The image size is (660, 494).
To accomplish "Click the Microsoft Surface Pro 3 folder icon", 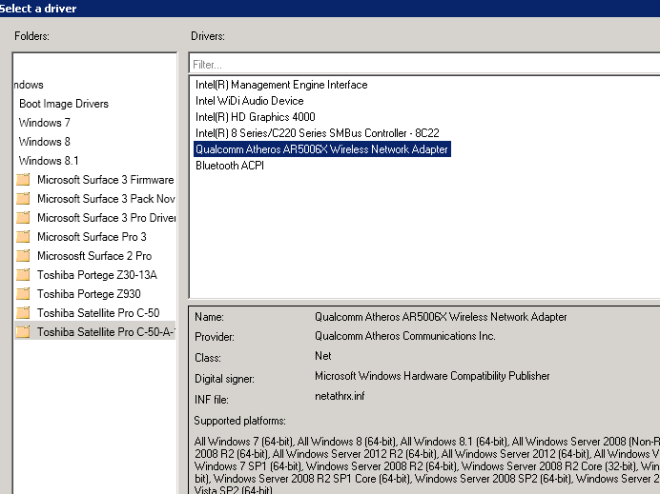I will tap(22, 237).
